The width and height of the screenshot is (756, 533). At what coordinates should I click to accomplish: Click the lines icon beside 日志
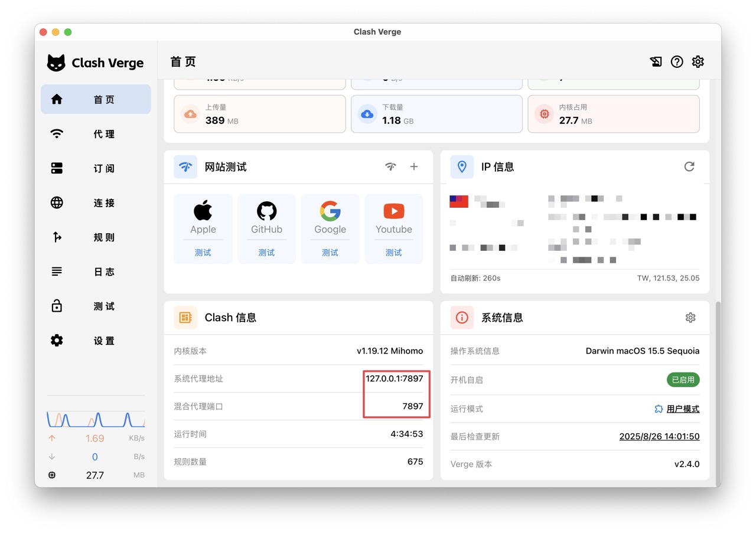click(57, 272)
